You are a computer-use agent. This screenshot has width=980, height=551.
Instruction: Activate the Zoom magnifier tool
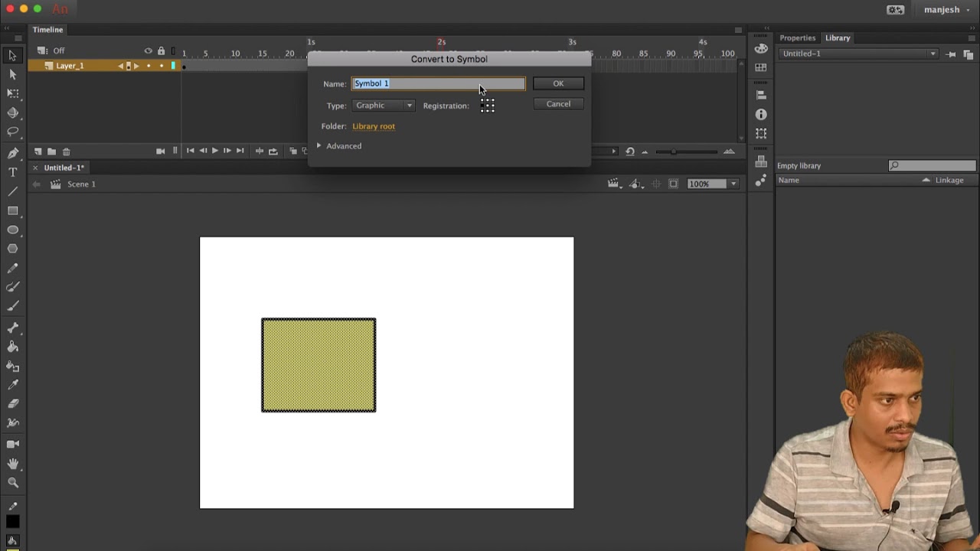click(x=13, y=483)
